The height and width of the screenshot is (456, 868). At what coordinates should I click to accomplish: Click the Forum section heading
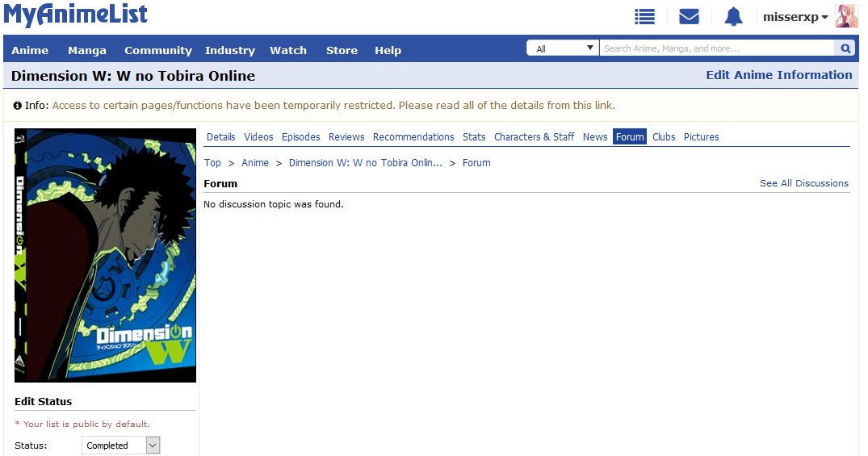[x=220, y=184]
